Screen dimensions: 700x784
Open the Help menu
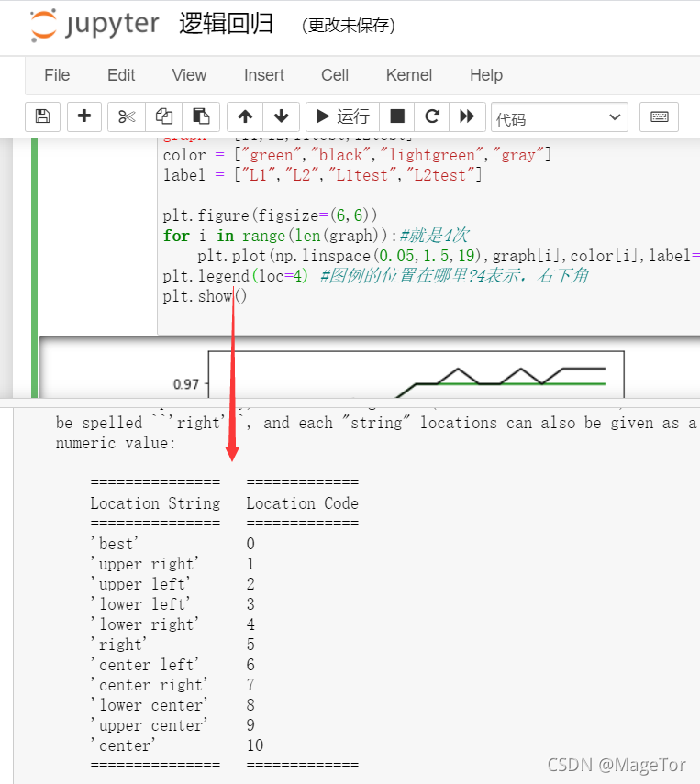click(x=486, y=75)
